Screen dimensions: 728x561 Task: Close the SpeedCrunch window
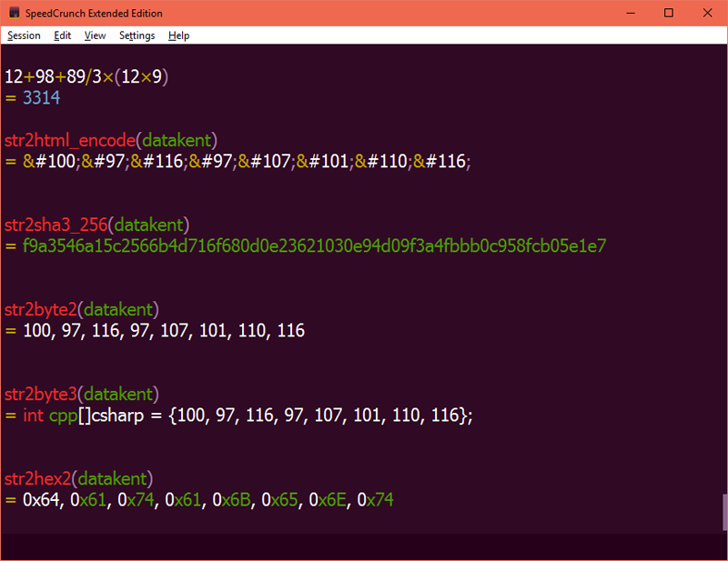point(707,13)
